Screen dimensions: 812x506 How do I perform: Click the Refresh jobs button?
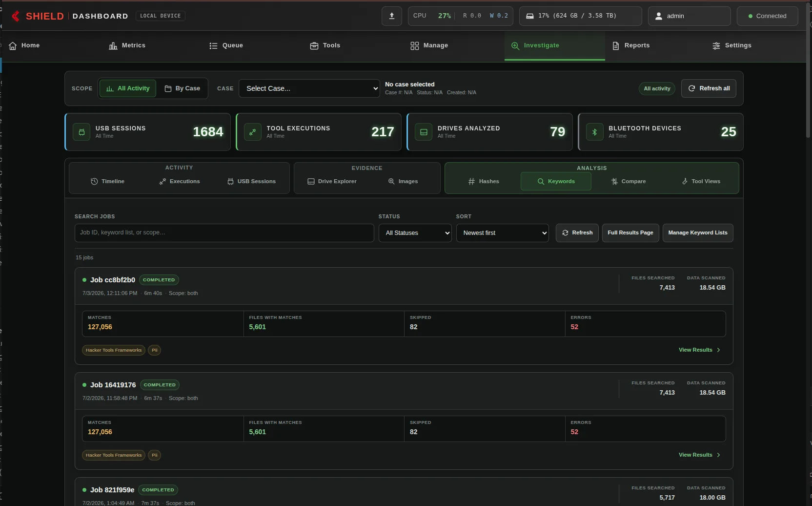[x=577, y=233]
